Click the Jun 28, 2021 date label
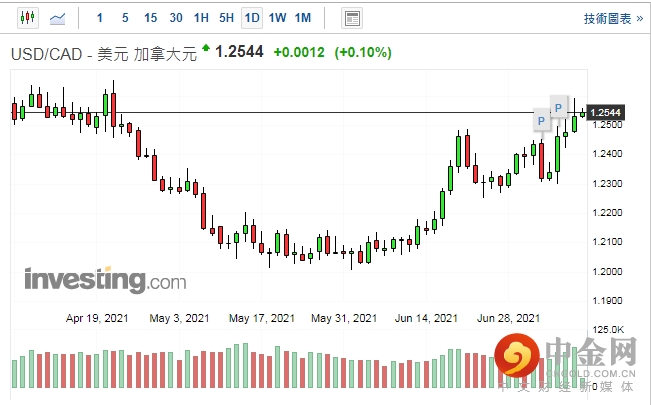The height and width of the screenshot is (405, 651). coord(508,318)
